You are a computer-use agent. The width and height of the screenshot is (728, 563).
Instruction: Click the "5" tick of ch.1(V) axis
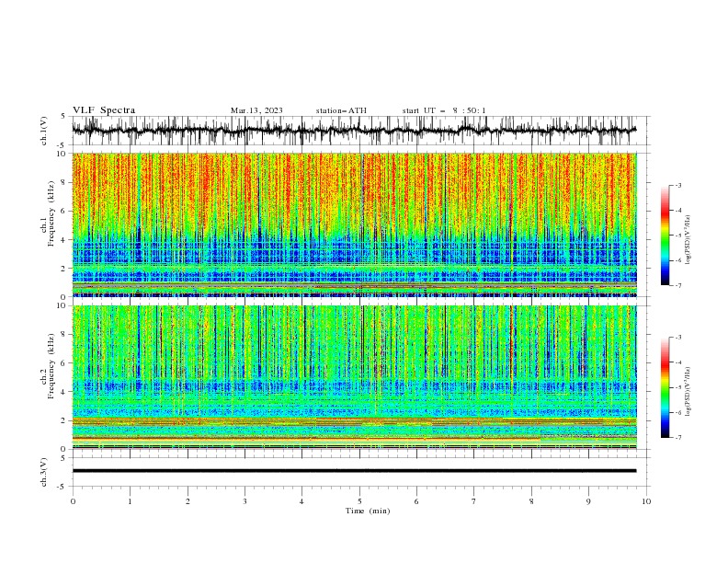pos(64,117)
